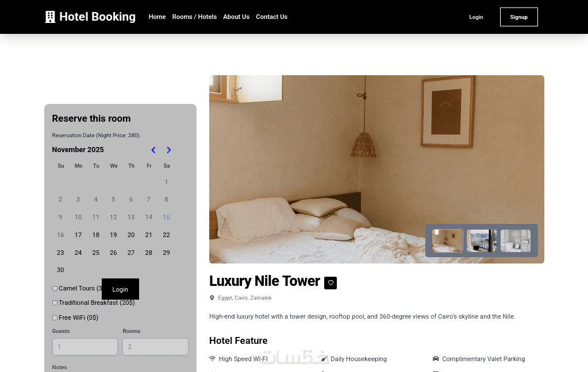Screen dimensions: 588x372
Task: Click the Signup button in header
Action: tap(518, 17)
